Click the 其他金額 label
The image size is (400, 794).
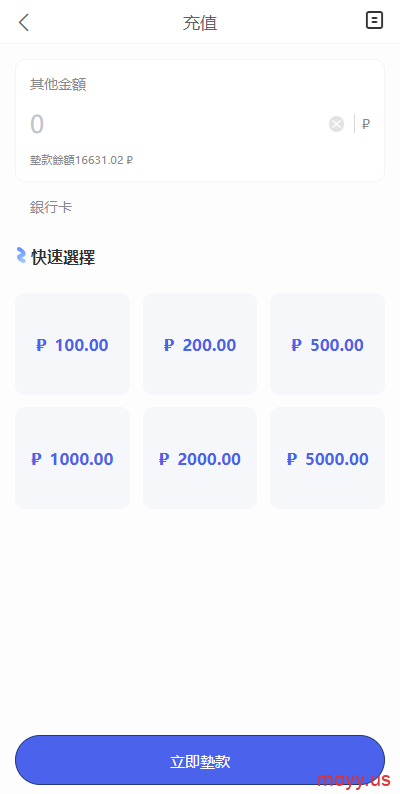[58, 84]
